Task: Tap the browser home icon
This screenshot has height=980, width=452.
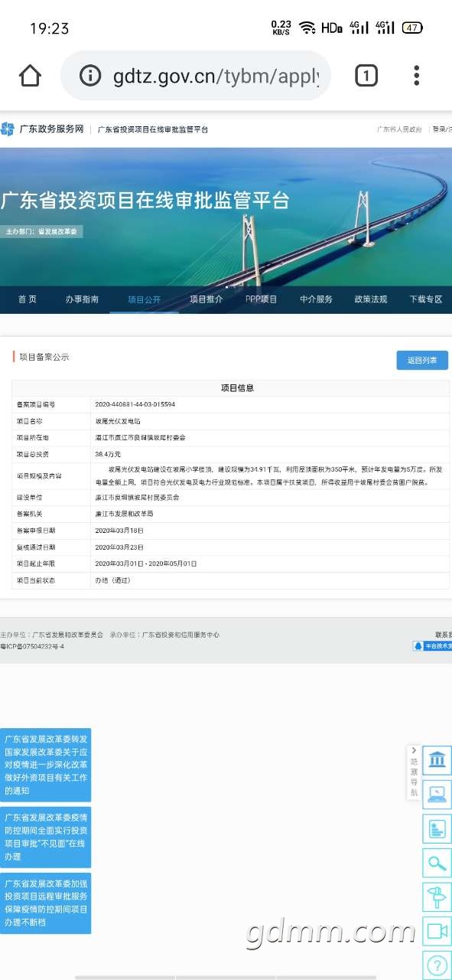Action: pyautogui.click(x=30, y=76)
